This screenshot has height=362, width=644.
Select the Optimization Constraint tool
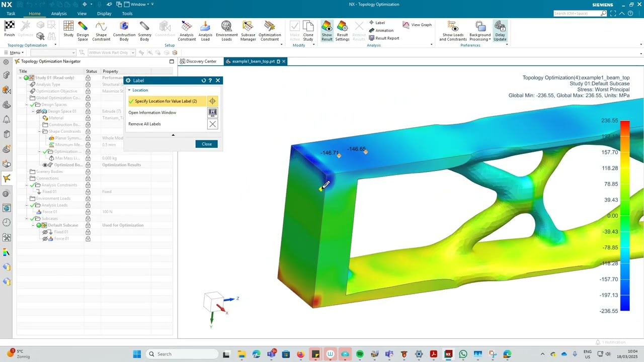coord(270,30)
